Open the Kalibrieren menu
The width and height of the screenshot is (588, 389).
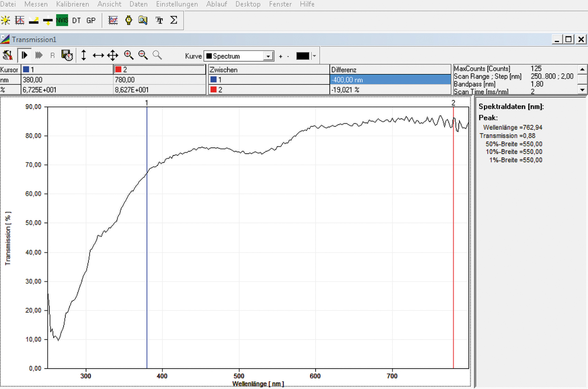click(73, 4)
